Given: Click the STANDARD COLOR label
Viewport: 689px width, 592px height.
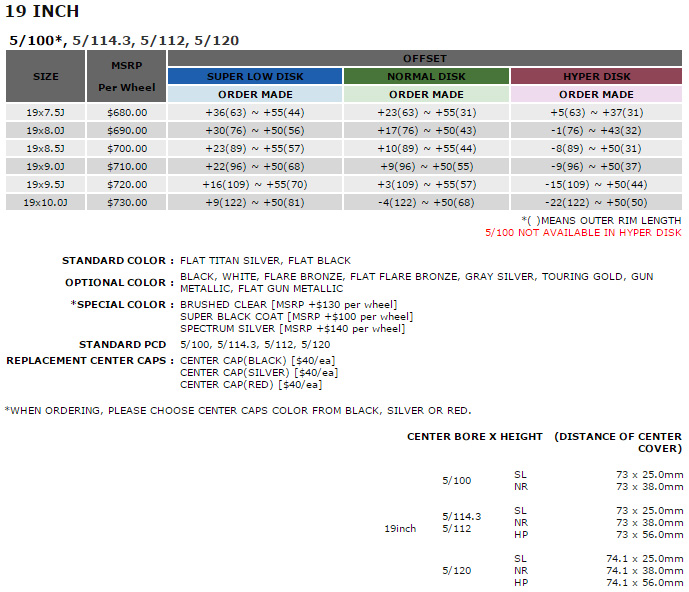Looking at the screenshot, I should click(118, 260).
